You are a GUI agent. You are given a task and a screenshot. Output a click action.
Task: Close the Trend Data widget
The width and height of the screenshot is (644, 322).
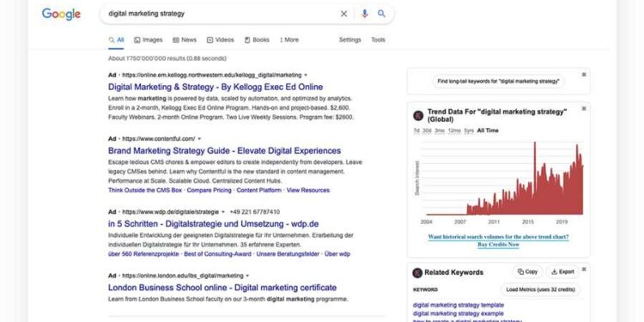pos(584,108)
